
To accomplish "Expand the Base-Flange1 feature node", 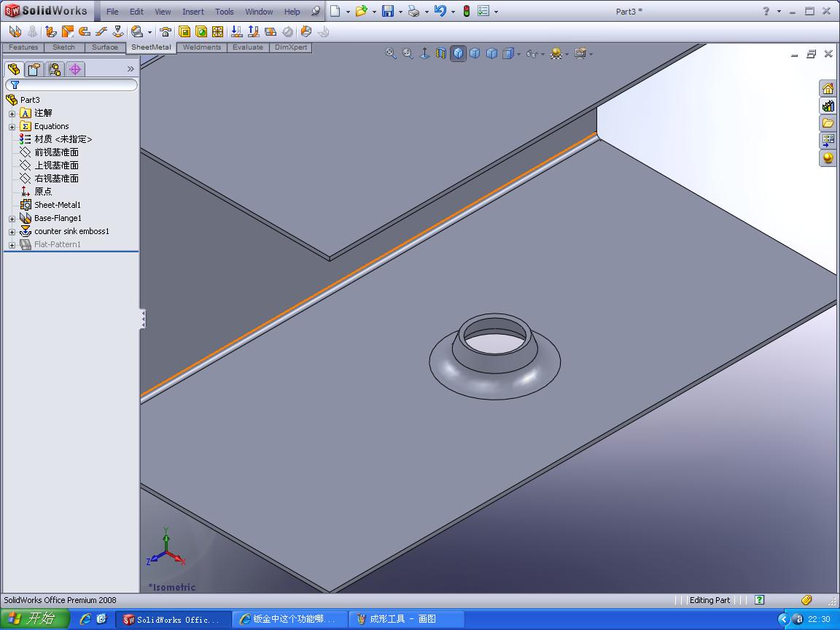I will pyautogui.click(x=12, y=219).
